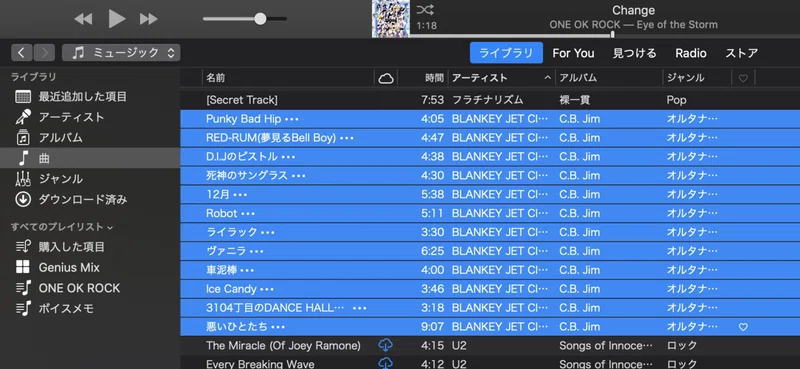
Task: Skip ahead with the fast forward button
Action: (x=148, y=19)
